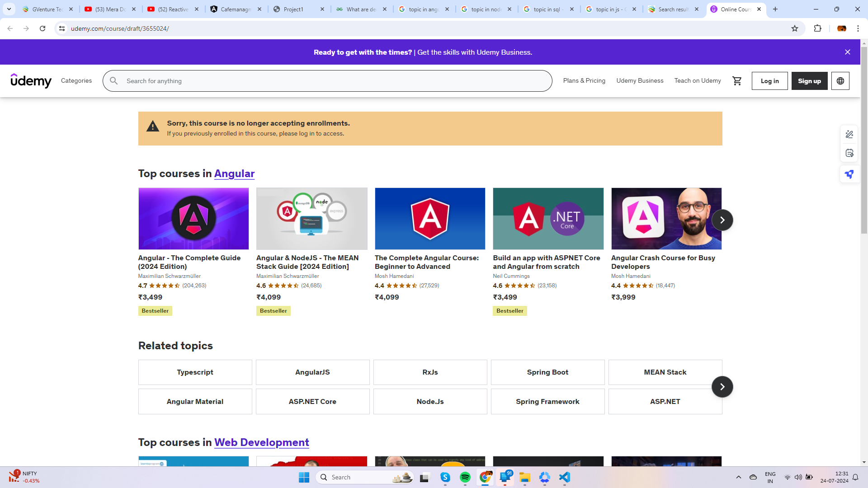The width and height of the screenshot is (868, 488).
Task: Expand Chrome tab search dropdown
Action: coord(9,9)
